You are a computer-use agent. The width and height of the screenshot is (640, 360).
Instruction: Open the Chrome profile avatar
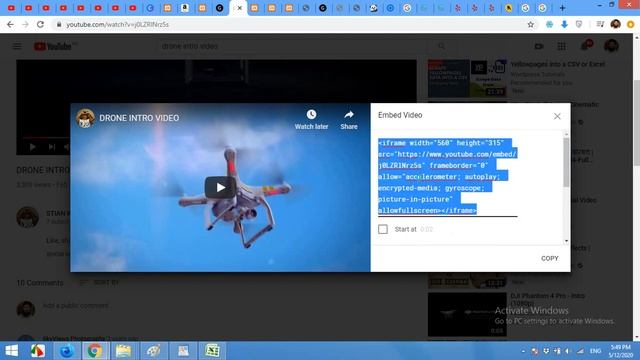coord(616,24)
